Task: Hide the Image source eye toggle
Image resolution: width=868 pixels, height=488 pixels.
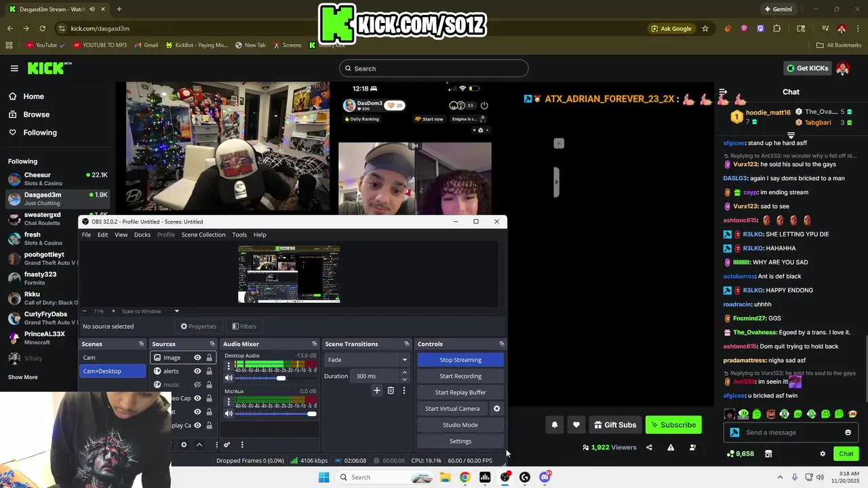Action: tap(197, 358)
